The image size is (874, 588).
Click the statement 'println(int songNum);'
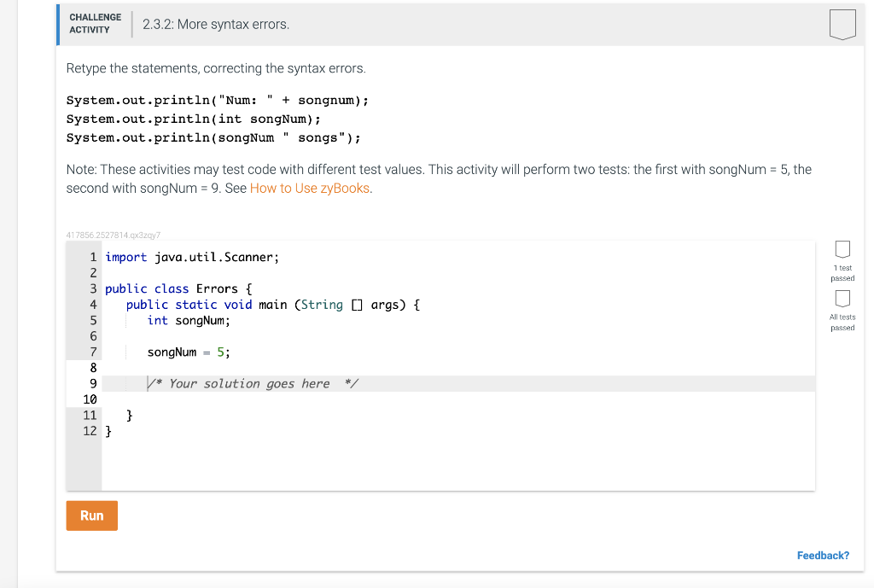point(194,119)
